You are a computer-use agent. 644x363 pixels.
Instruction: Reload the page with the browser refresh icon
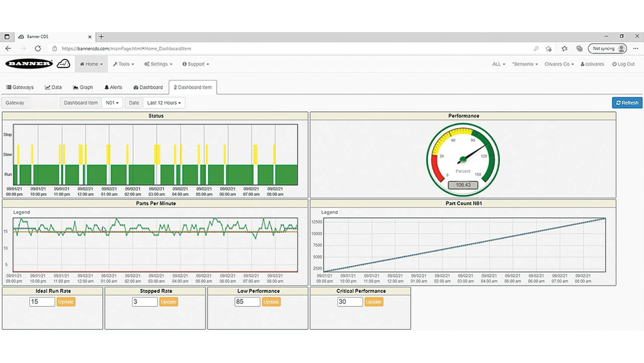coord(38,49)
